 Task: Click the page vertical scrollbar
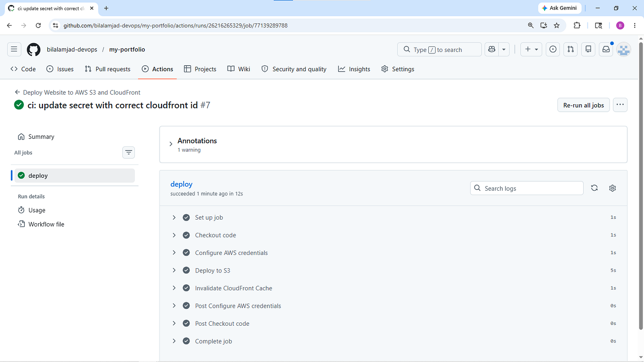click(x=640, y=186)
